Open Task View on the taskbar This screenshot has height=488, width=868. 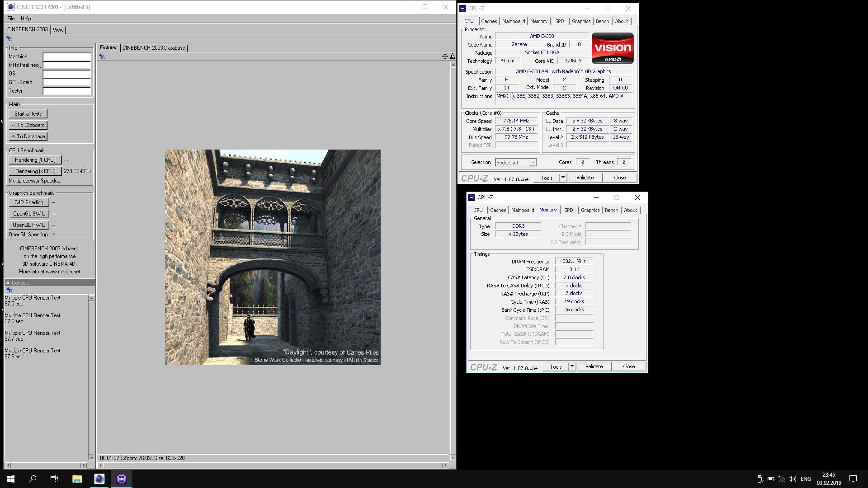click(x=54, y=479)
